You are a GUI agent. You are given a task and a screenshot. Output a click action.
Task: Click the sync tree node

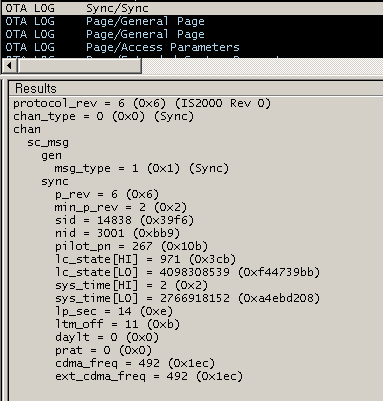[x=55, y=182]
